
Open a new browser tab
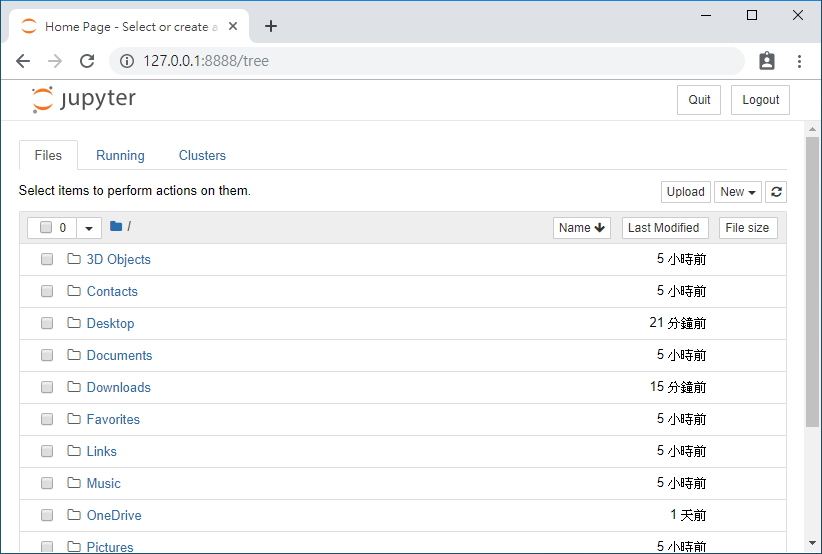[271, 26]
